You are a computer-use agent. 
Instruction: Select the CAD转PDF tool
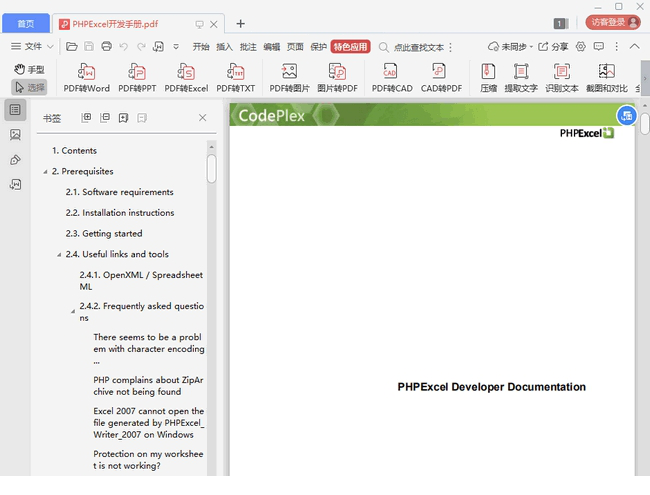pos(441,78)
